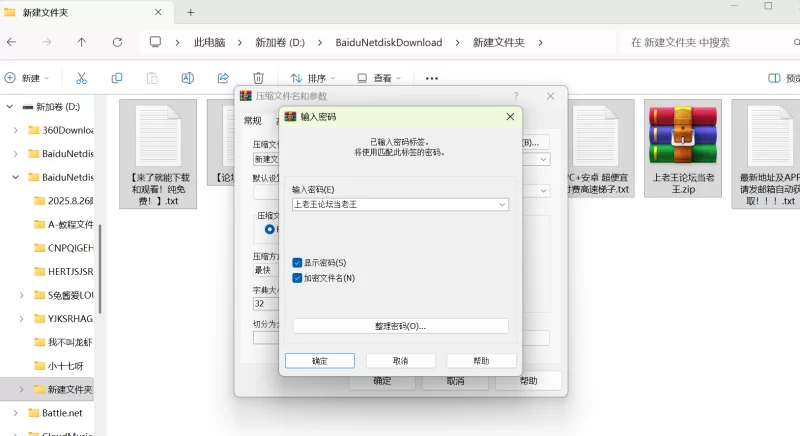Select the 上老王论坛当老王.zip archive file

[683, 148]
